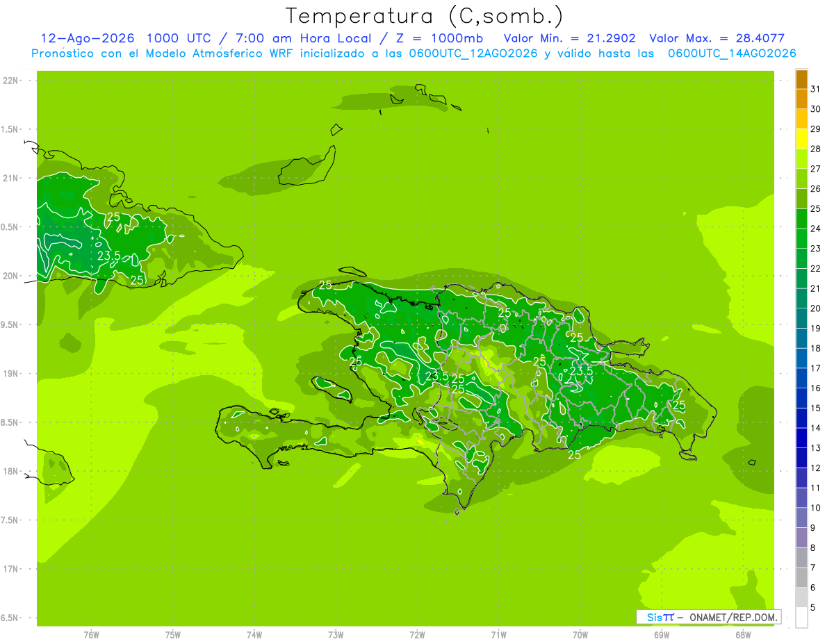Click the '17' value on the color scale

pos(816,368)
